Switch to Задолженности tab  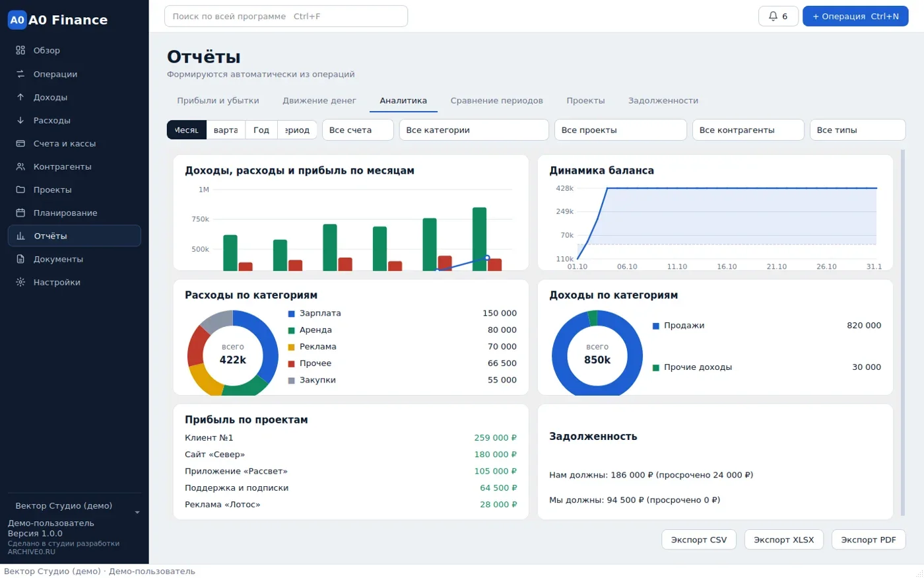pyautogui.click(x=663, y=100)
